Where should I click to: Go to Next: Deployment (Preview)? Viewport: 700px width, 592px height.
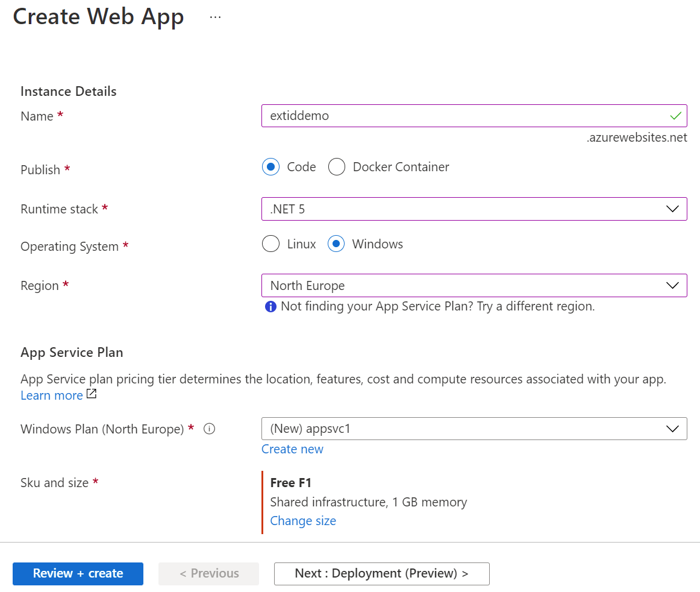(381, 573)
